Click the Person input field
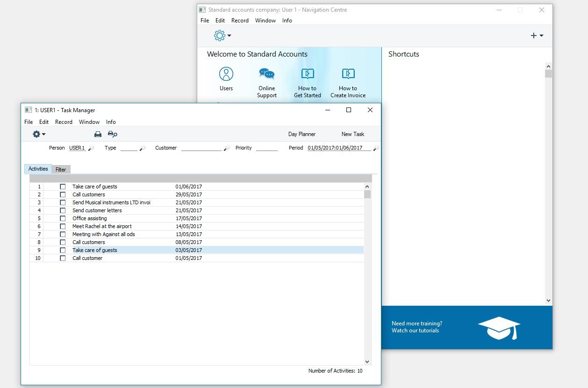This screenshot has height=388, width=588. (78, 148)
